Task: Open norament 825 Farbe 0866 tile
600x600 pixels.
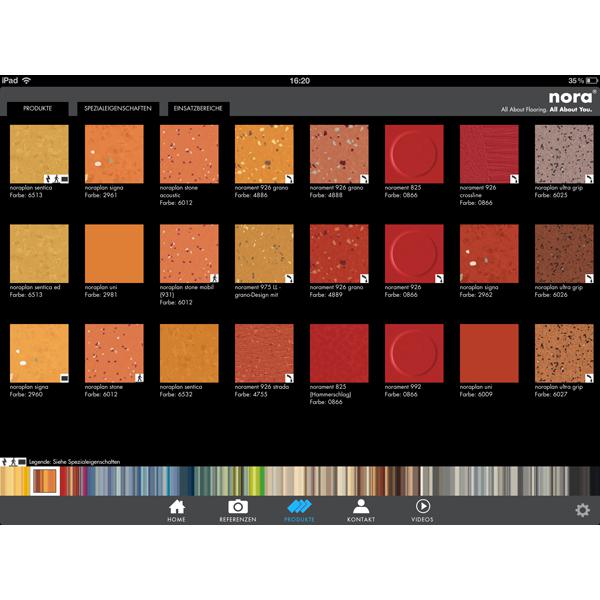Action: click(x=414, y=154)
